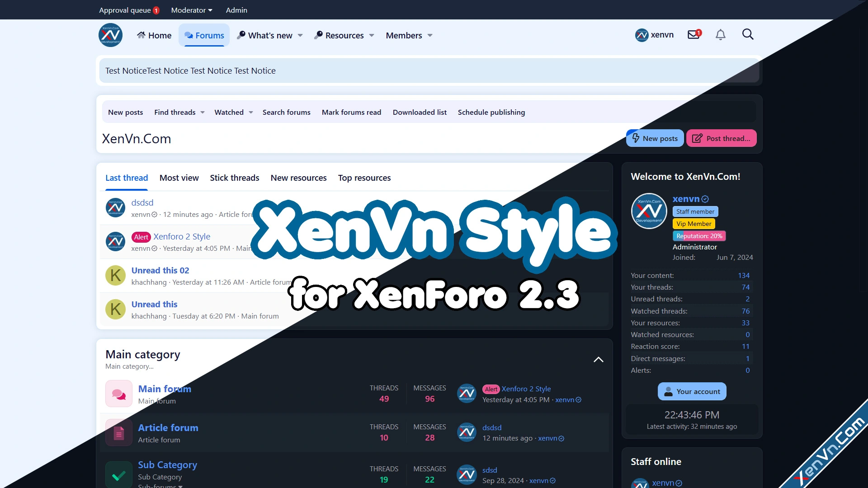Open the Find threads dropdown
The width and height of the screenshot is (868, 488).
tap(179, 112)
